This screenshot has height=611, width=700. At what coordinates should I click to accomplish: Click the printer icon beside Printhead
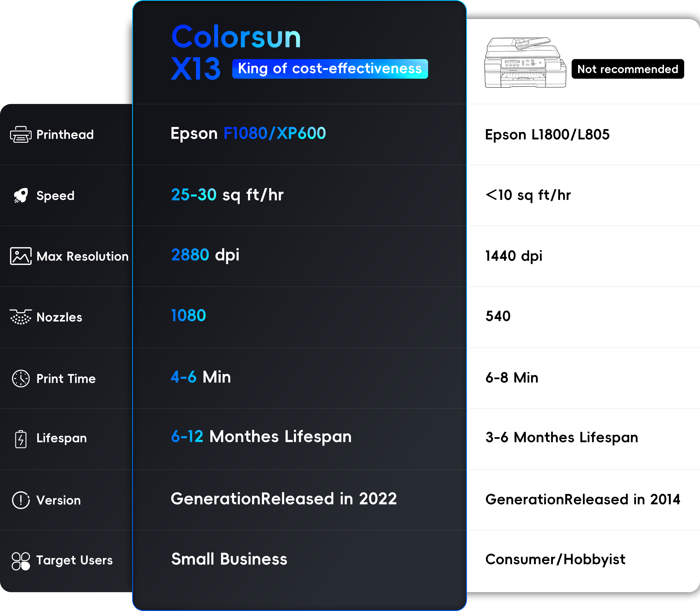(x=21, y=134)
